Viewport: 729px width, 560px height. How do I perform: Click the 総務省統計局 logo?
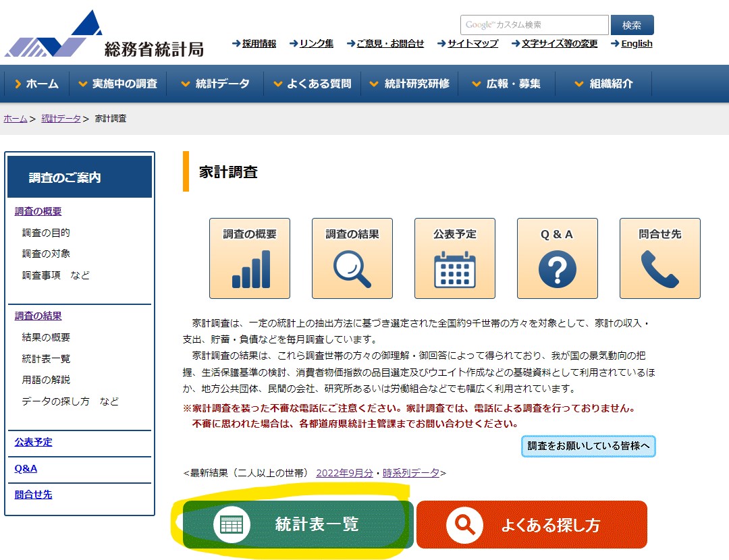click(x=105, y=35)
